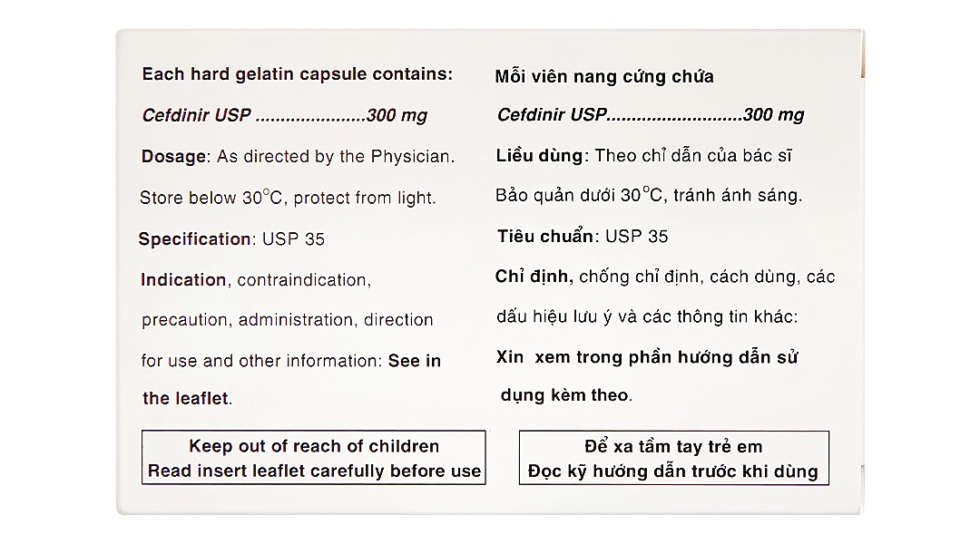Screen dimensions: 980x544
Task: Click the 'Keep out of reach of children' text
Action: coord(314,446)
